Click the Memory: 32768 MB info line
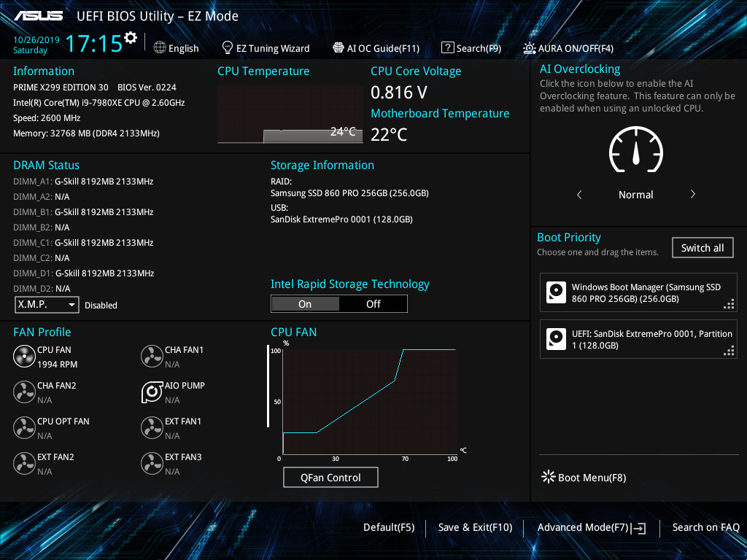The width and height of the screenshot is (747, 560). (x=86, y=133)
